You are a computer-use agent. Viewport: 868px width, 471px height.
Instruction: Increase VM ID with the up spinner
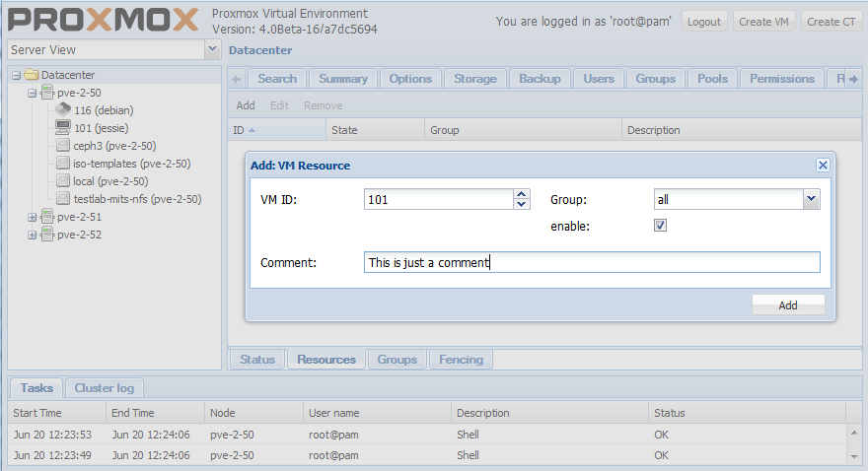522,194
